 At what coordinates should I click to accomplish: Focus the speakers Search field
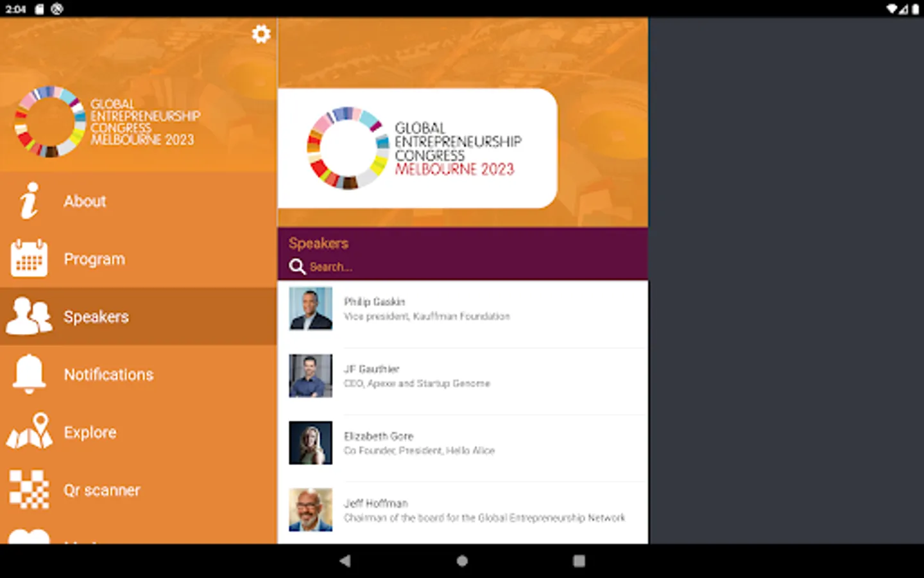pos(462,267)
